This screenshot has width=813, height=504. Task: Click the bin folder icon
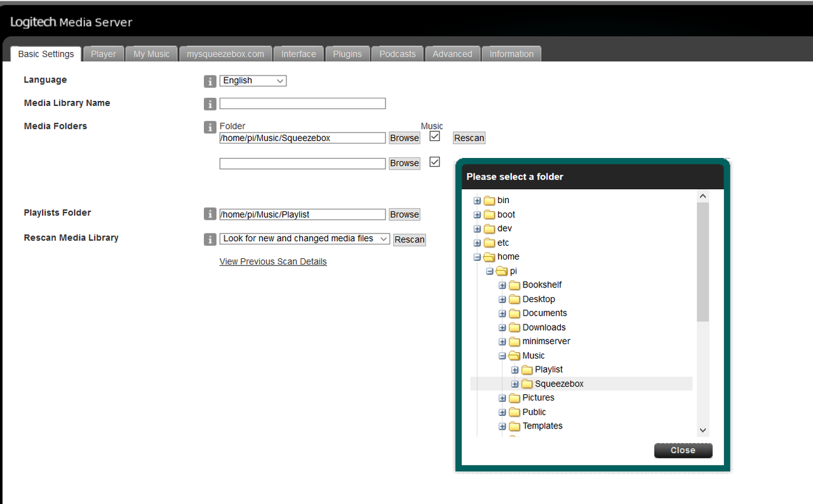pos(489,201)
